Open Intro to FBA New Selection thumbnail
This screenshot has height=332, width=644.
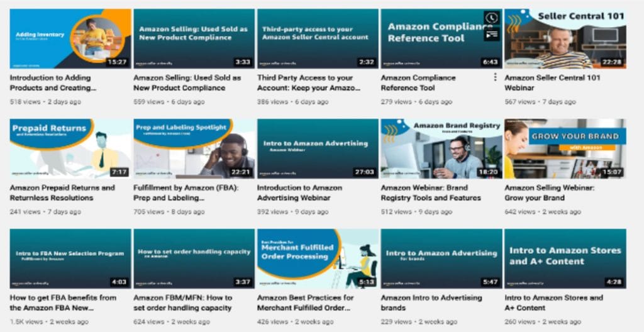70,259
